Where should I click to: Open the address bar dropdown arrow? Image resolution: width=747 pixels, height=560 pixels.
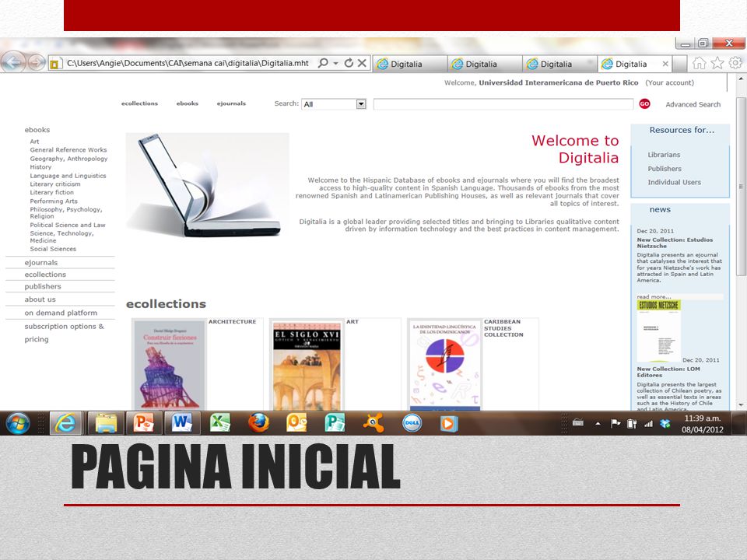pyautogui.click(x=336, y=63)
